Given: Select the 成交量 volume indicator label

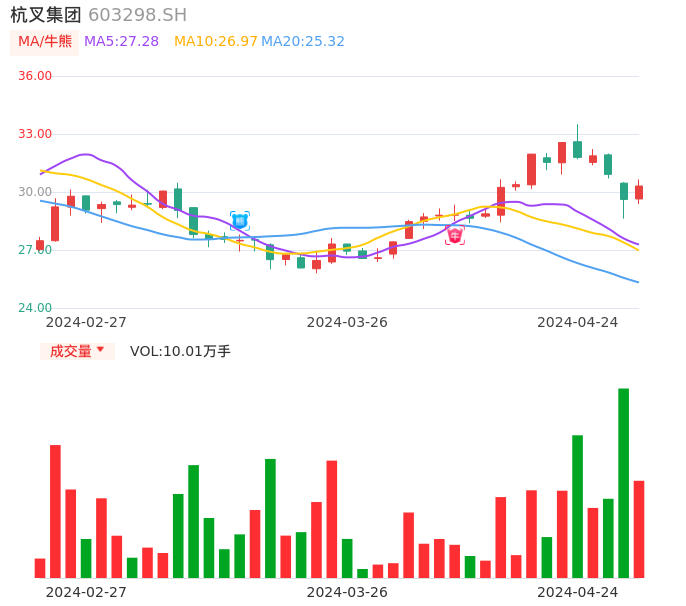Looking at the screenshot, I should click(70, 351).
